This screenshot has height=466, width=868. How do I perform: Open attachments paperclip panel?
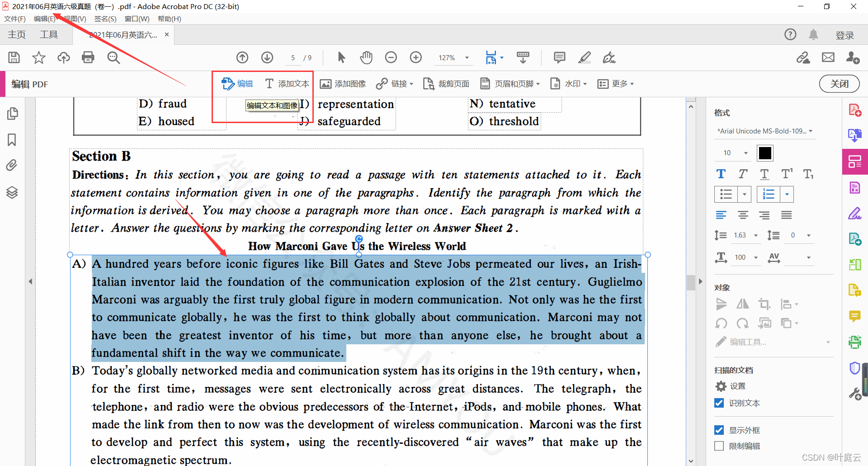(x=12, y=165)
